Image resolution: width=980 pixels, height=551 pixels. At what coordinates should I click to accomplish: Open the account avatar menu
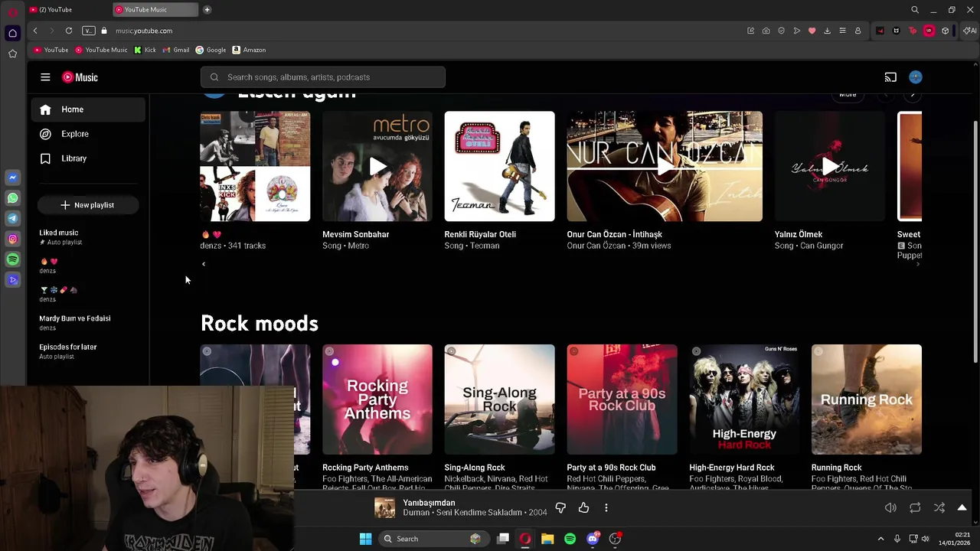[916, 77]
